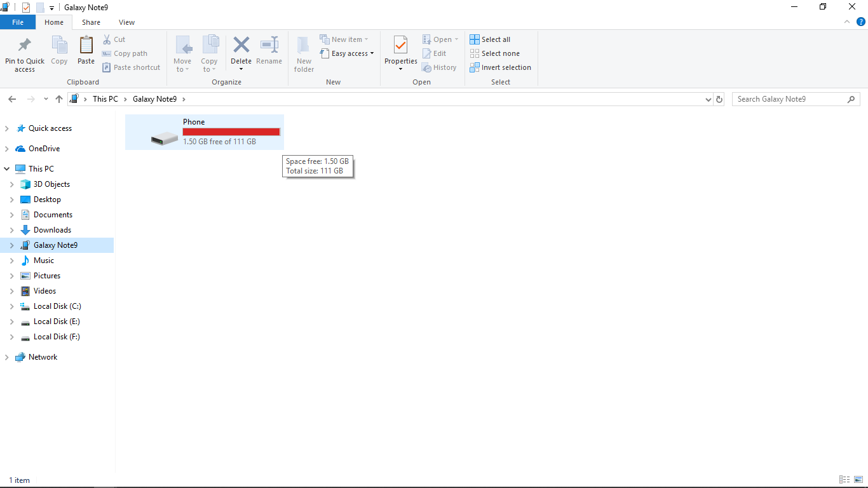Click the Phone storage usage bar
Image resolution: width=868 pixels, height=488 pixels.
click(232, 132)
